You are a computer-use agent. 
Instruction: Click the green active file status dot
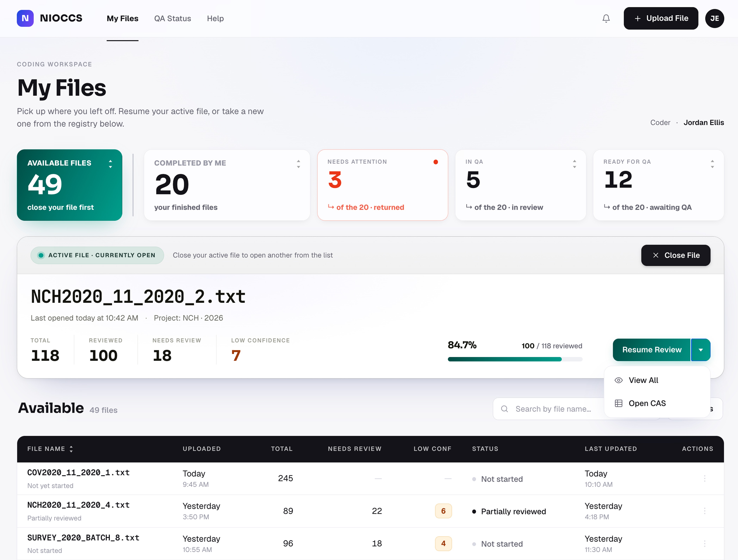click(x=41, y=255)
